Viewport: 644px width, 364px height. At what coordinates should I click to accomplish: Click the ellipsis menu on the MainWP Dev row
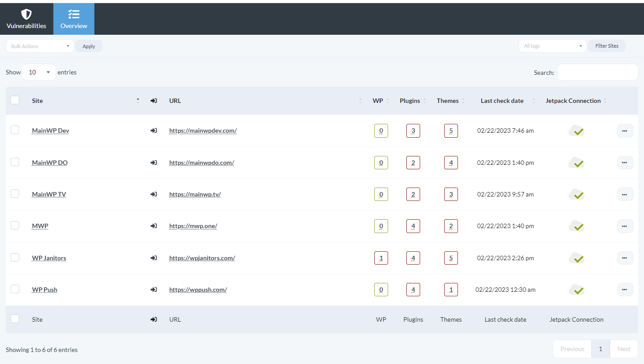coord(625,131)
